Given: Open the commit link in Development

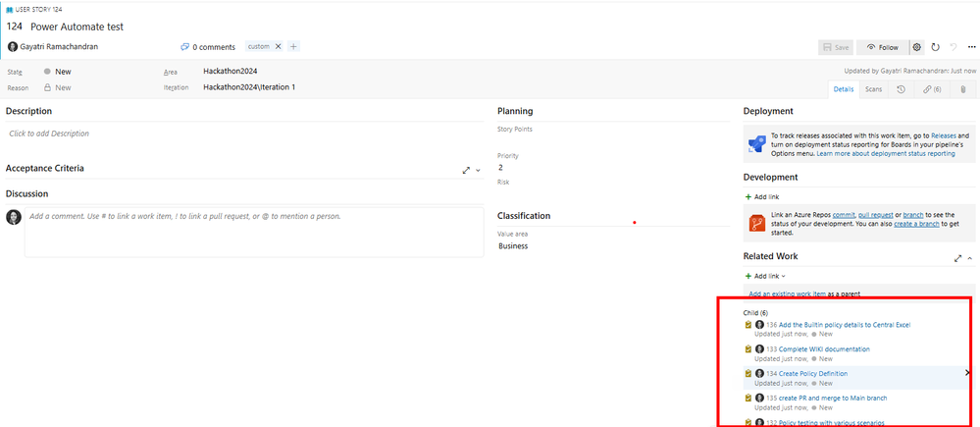Looking at the screenshot, I should click(x=842, y=214).
